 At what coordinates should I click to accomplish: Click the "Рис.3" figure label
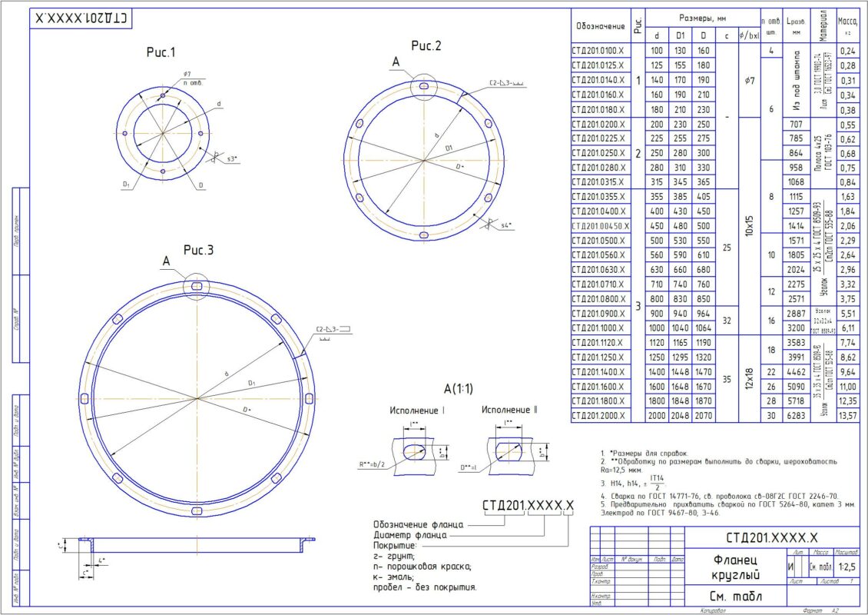(198, 251)
